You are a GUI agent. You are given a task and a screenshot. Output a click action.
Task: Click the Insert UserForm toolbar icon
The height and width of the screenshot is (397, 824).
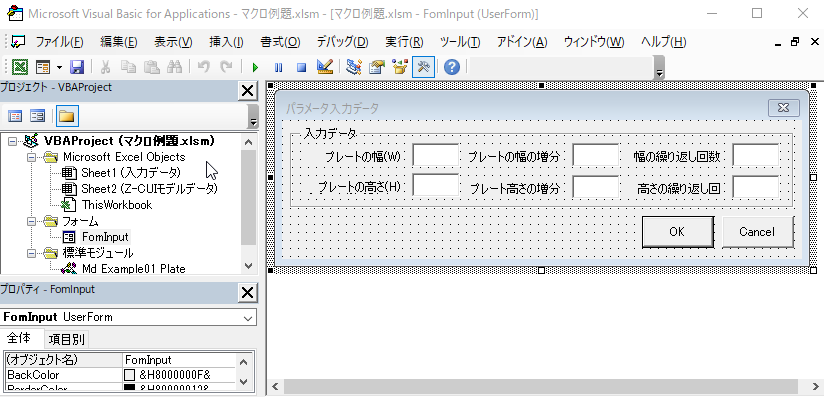(x=43, y=67)
